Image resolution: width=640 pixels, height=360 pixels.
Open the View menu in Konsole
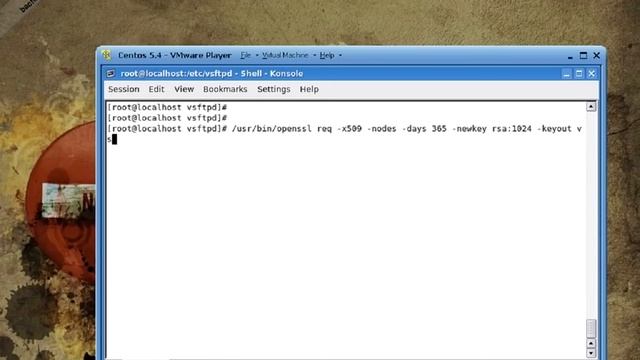[184, 89]
